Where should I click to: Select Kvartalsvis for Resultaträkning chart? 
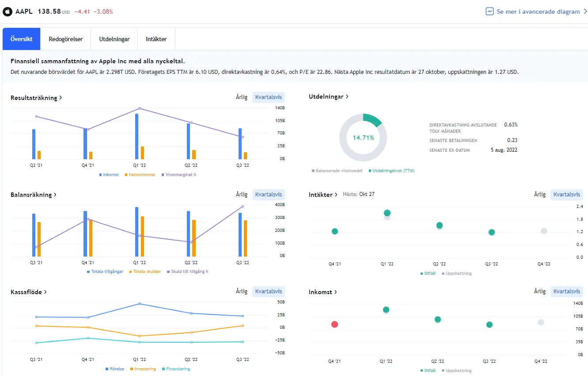[x=269, y=97]
